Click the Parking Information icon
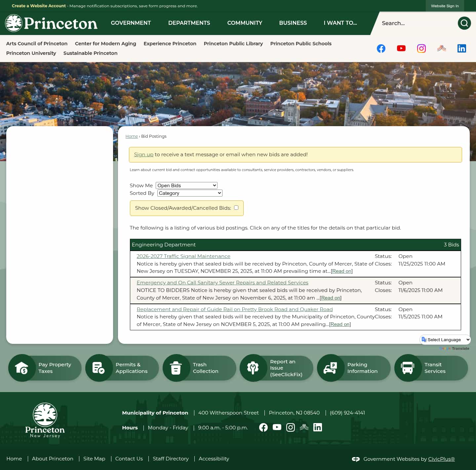This screenshot has height=470, width=476. click(330, 368)
